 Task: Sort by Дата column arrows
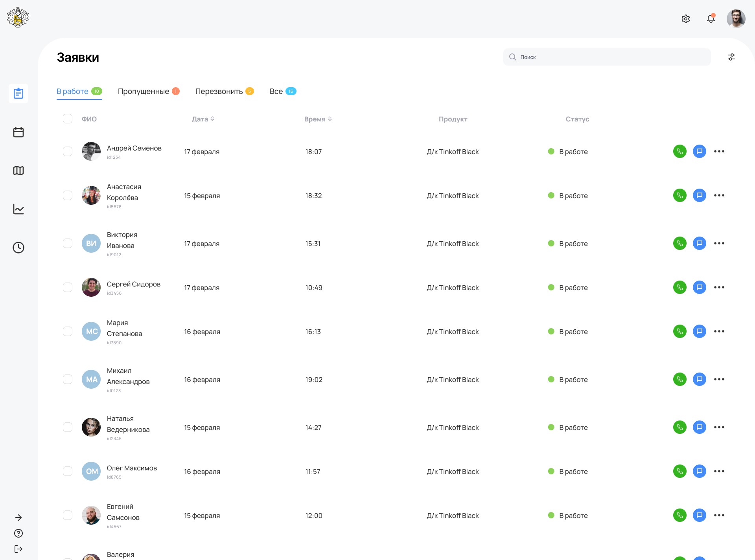coord(212,119)
